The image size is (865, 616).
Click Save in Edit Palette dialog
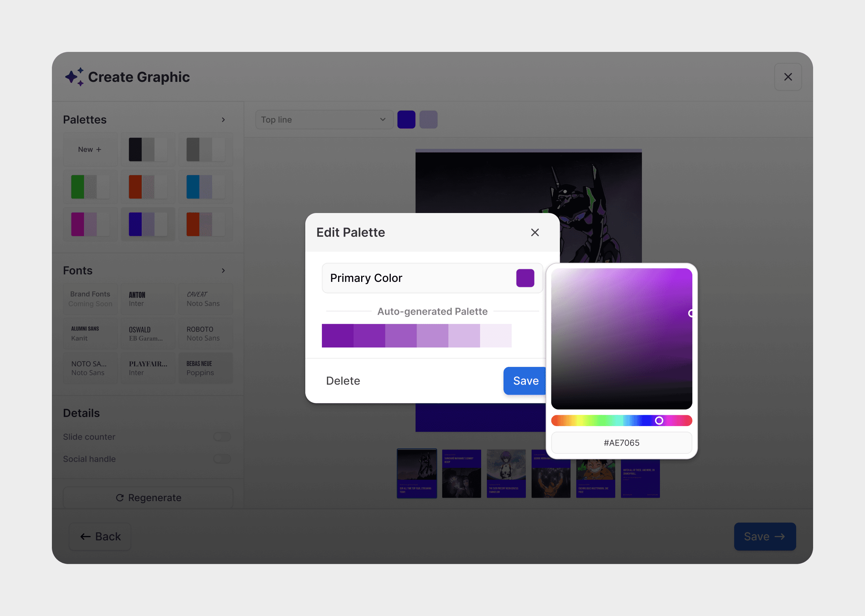[525, 381]
